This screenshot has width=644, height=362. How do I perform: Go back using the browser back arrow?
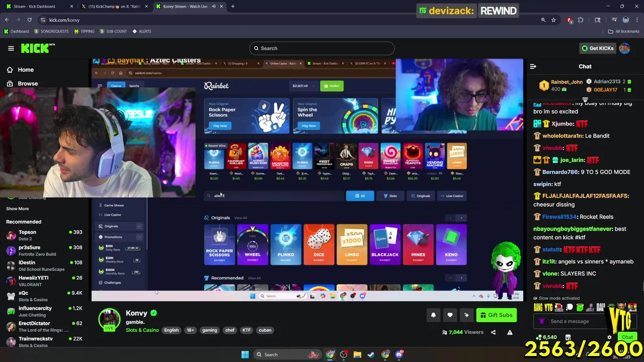[7, 20]
